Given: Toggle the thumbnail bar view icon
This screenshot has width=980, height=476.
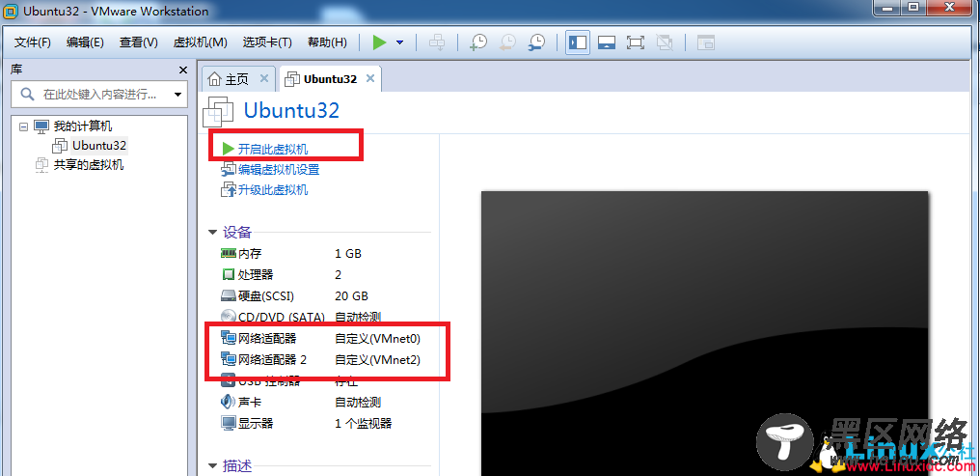Looking at the screenshot, I should click(x=607, y=42).
